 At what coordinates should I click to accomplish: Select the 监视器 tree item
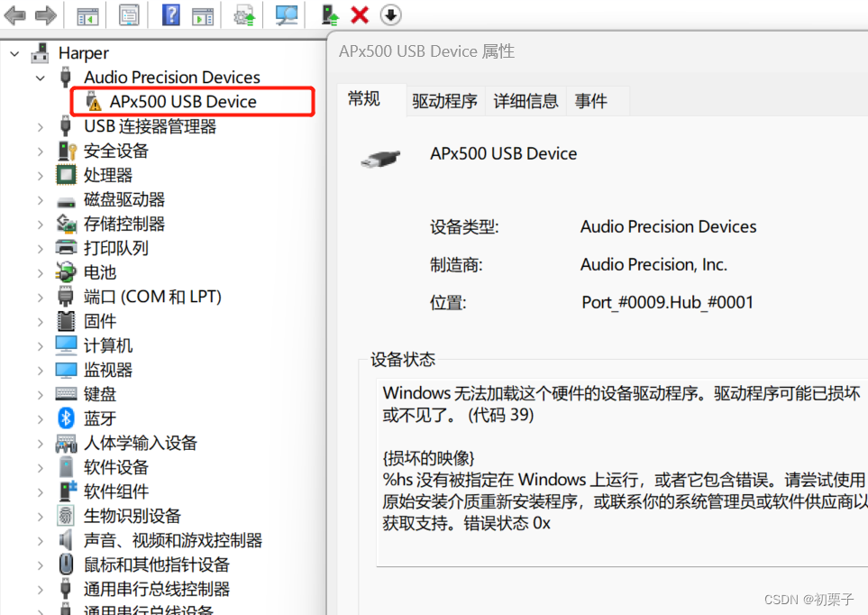coord(108,370)
